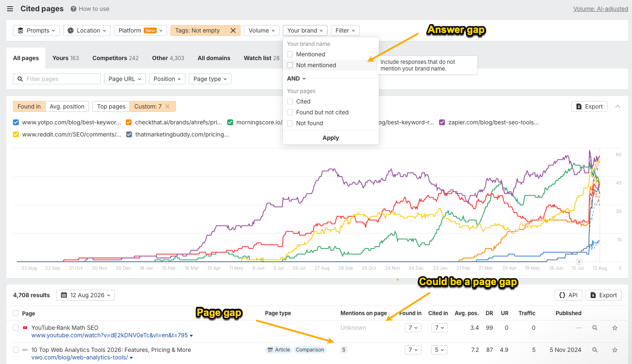Star the YouTube Rank Math SEO page
The image size is (632, 364).
point(615,328)
